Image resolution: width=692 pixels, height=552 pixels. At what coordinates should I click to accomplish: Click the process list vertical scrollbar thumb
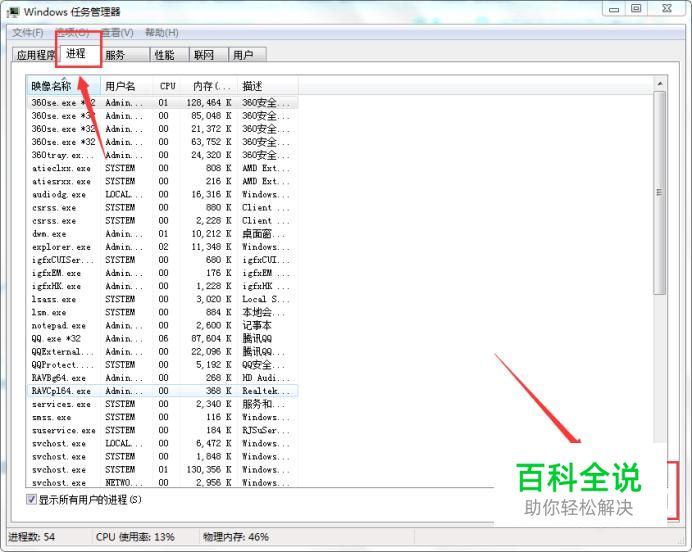(x=660, y=193)
